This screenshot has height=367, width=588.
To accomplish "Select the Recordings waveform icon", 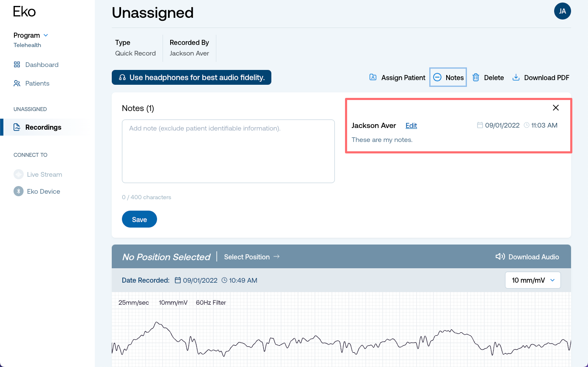I will click(x=17, y=127).
